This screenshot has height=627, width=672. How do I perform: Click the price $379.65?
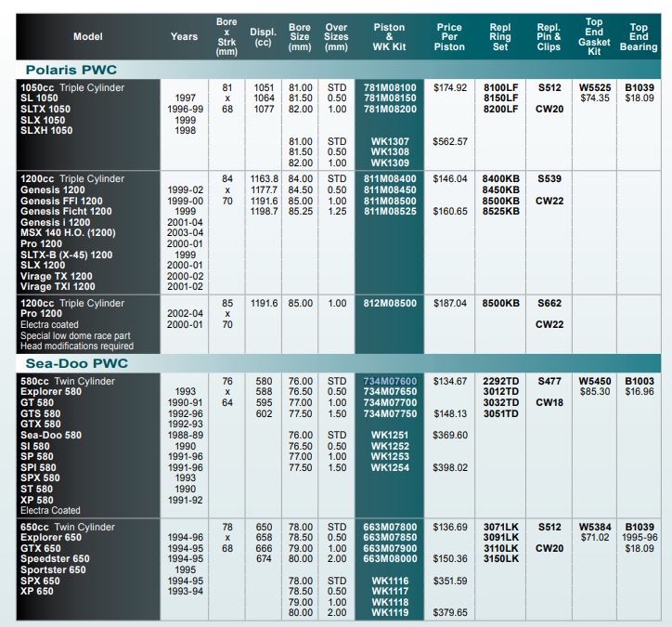pos(450,612)
